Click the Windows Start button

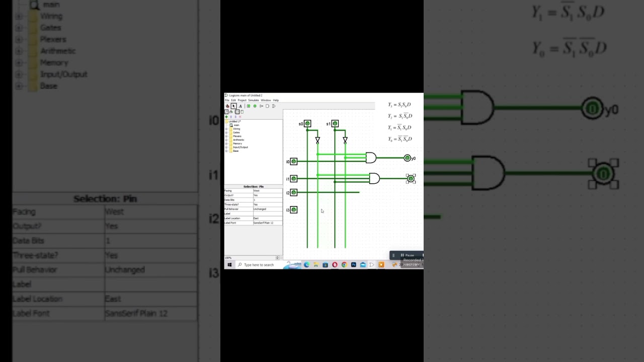pyautogui.click(x=229, y=265)
